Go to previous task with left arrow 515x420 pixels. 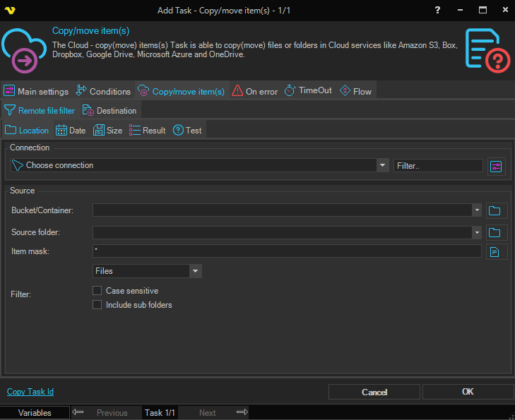tap(78, 412)
